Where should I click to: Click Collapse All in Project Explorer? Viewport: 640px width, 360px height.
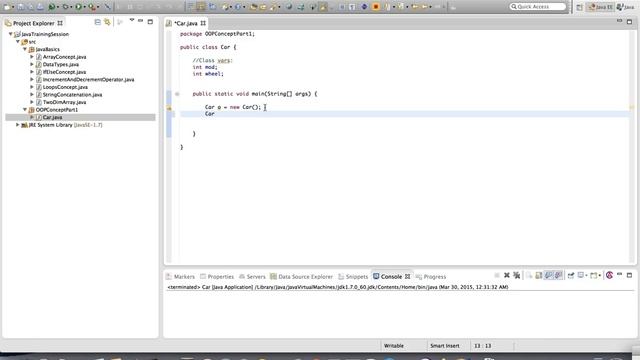(x=98, y=22)
